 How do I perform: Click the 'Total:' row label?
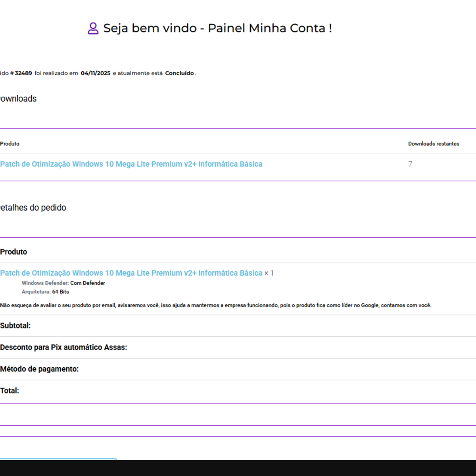(x=10, y=391)
